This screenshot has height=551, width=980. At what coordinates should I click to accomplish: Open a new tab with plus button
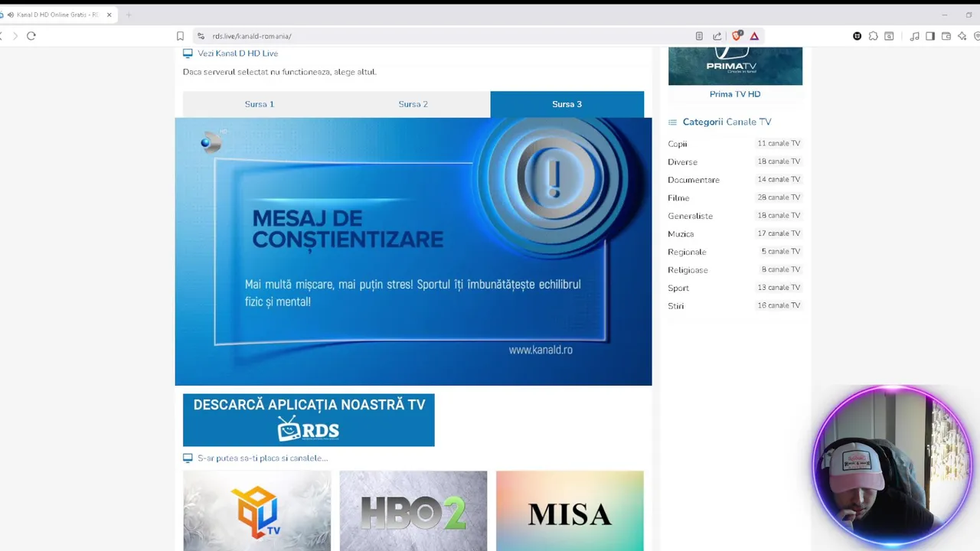click(x=129, y=15)
